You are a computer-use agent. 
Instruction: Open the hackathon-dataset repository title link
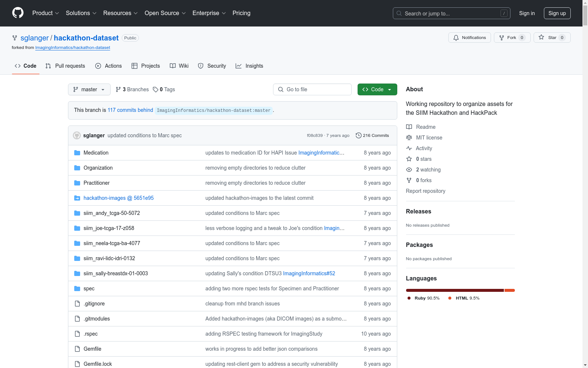pos(86,38)
